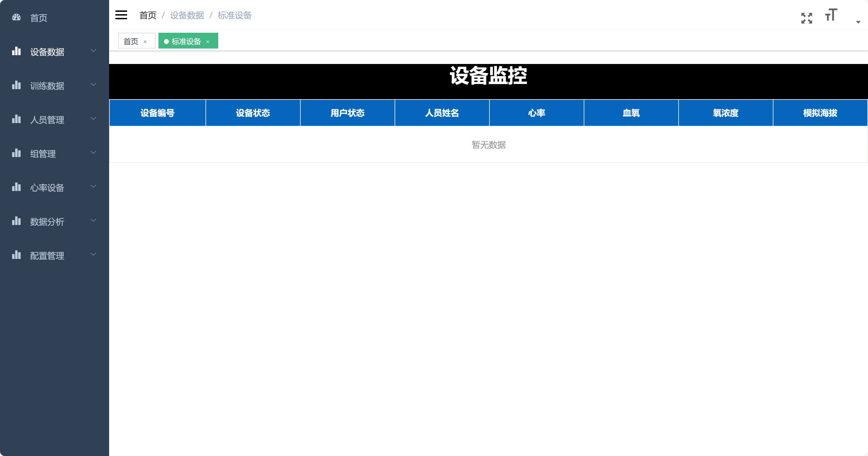This screenshot has width=868, height=456.
Task: Expand the 人员管理 menu chevron
Action: tap(93, 119)
